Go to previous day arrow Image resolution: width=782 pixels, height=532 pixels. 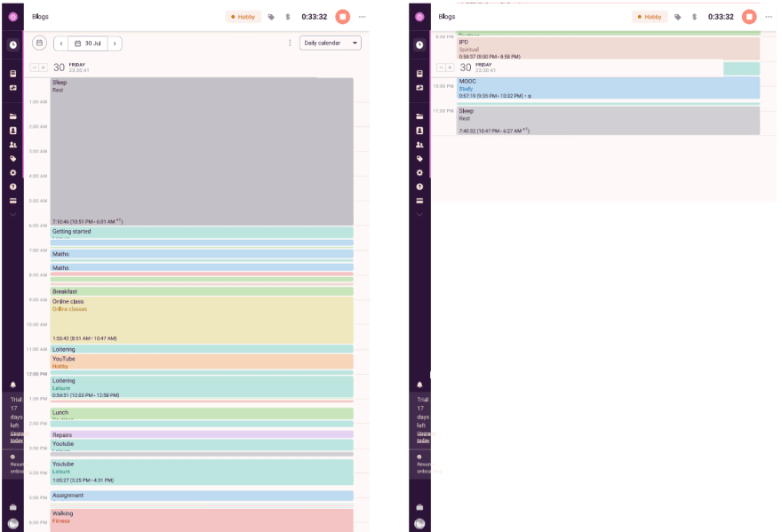60,44
